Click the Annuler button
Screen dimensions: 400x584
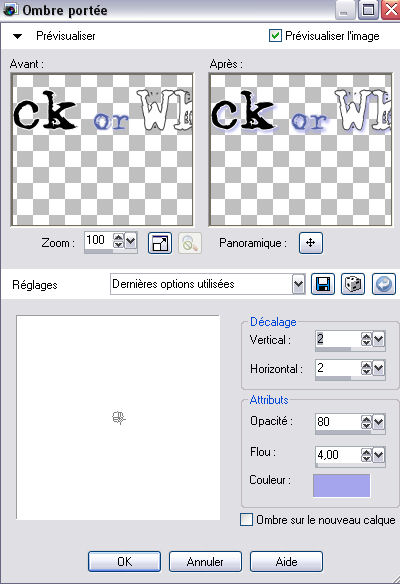click(x=205, y=561)
